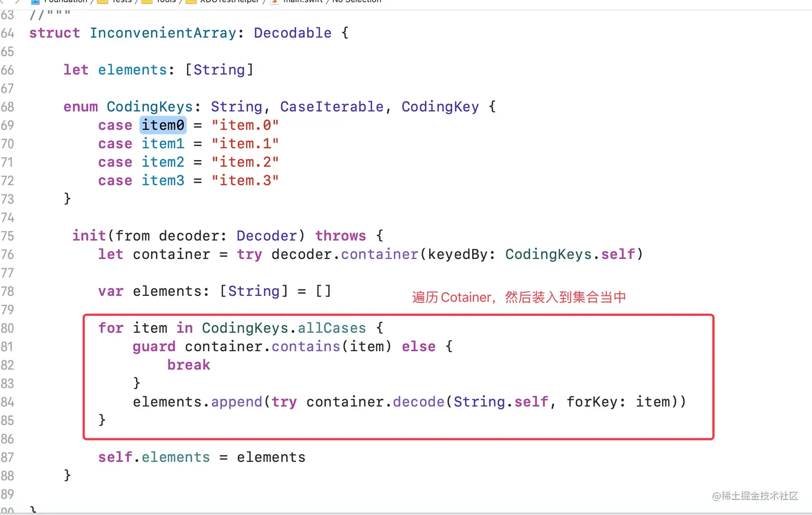
Task: Click line number 88 in the gutter
Action: pos(8,476)
